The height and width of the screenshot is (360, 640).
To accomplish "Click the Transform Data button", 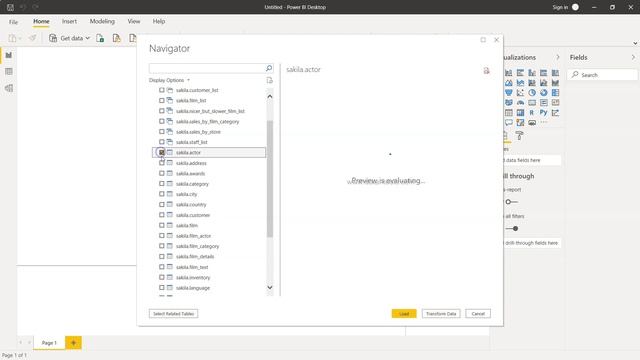I will [441, 313].
